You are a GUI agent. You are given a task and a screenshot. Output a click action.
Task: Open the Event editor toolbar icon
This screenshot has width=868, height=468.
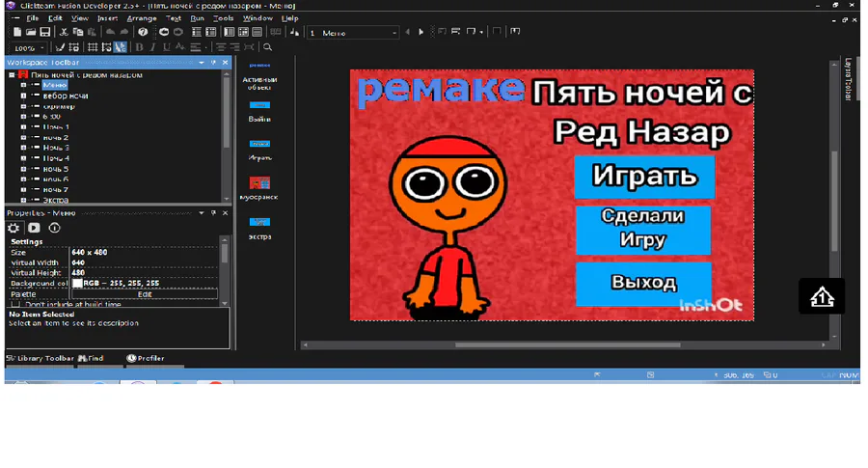click(244, 32)
